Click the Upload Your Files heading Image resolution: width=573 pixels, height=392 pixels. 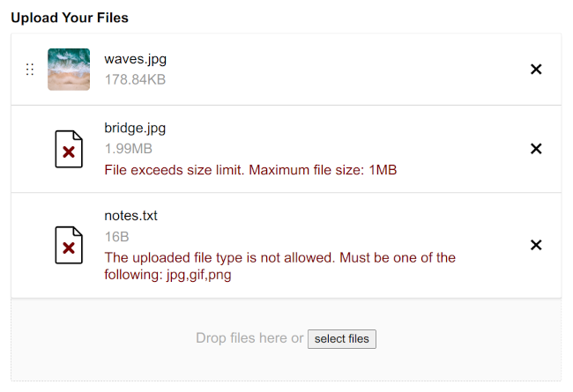tap(70, 18)
